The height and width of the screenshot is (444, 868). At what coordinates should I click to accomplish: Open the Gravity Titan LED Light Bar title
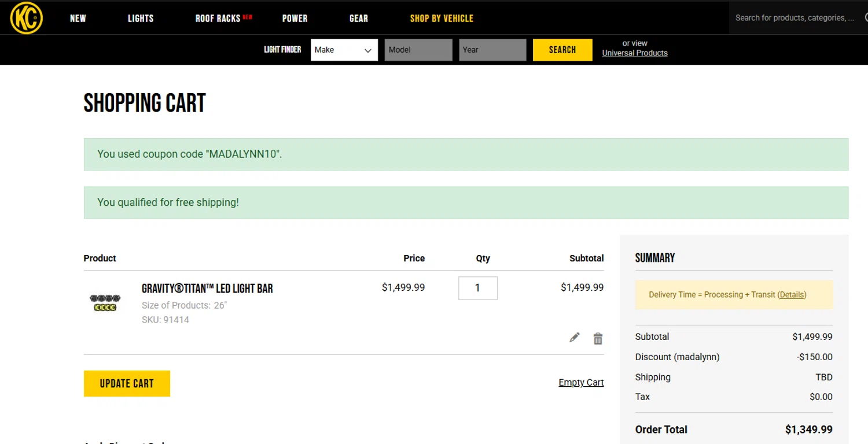click(207, 288)
